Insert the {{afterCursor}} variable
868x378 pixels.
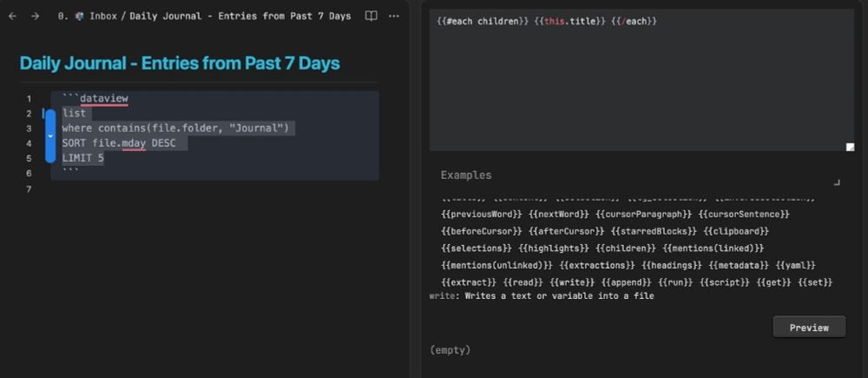point(566,230)
